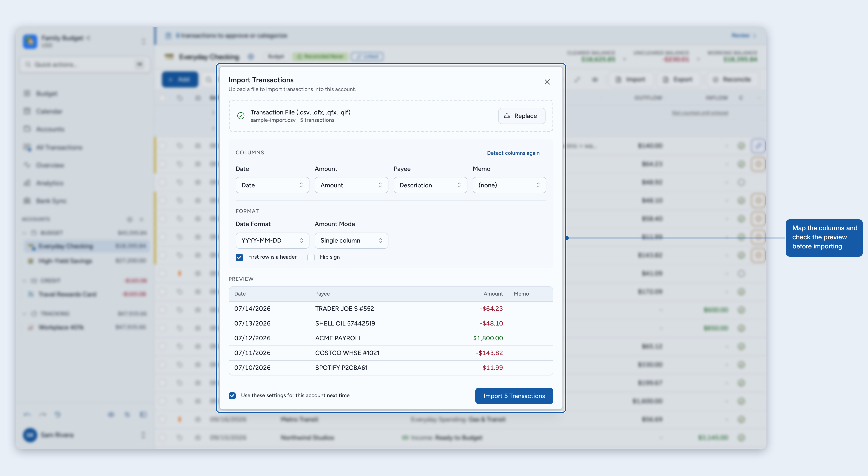The width and height of the screenshot is (868, 476).
Task: Select the High-Yield Savings account in sidebar
Action: pos(86,261)
